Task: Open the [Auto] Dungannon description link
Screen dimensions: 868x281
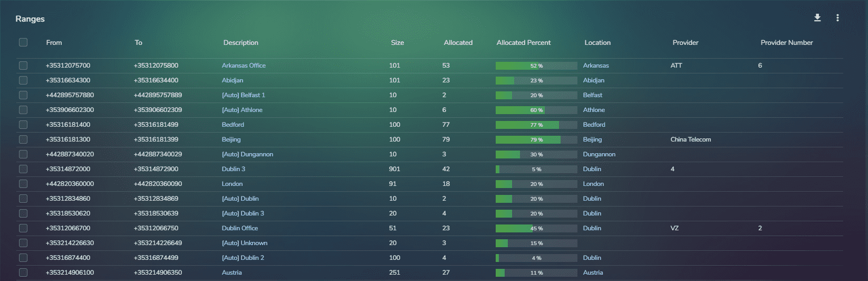Action: (x=247, y=154)
